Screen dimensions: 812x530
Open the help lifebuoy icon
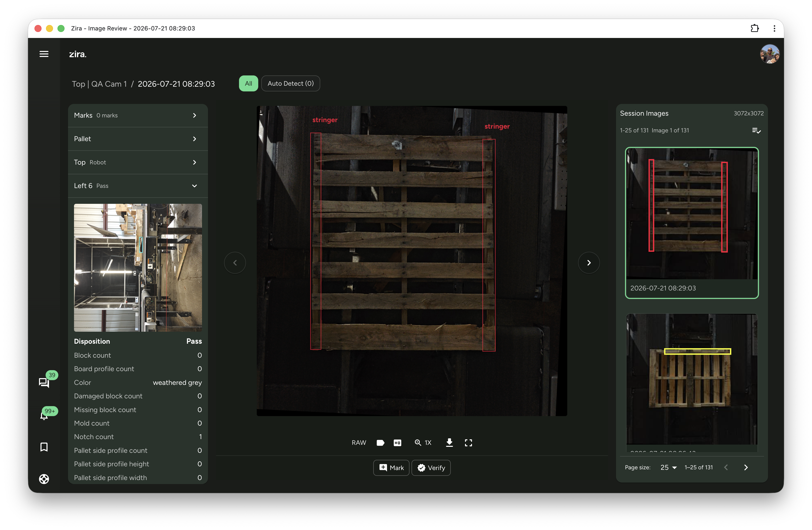[44, 479]
